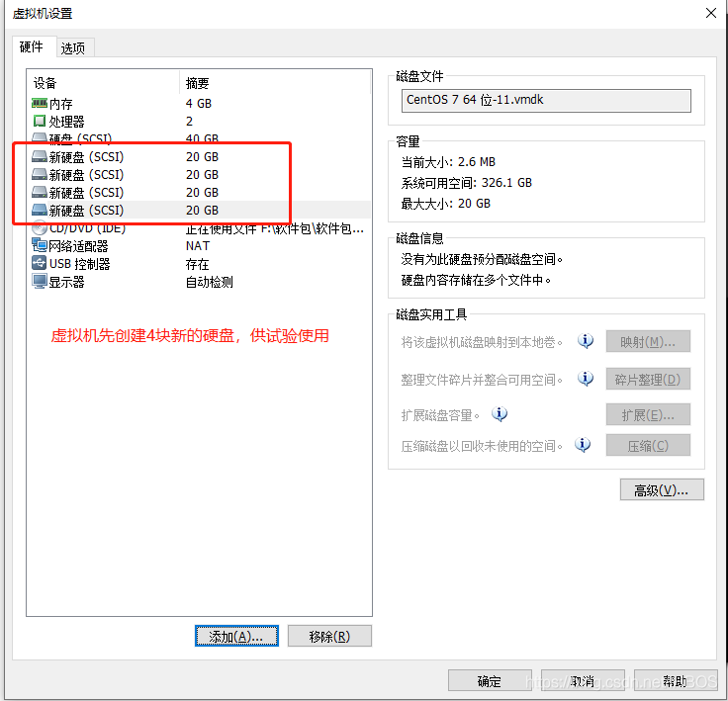
Task: Click the 移除(R) button
Action: point(329,636)
